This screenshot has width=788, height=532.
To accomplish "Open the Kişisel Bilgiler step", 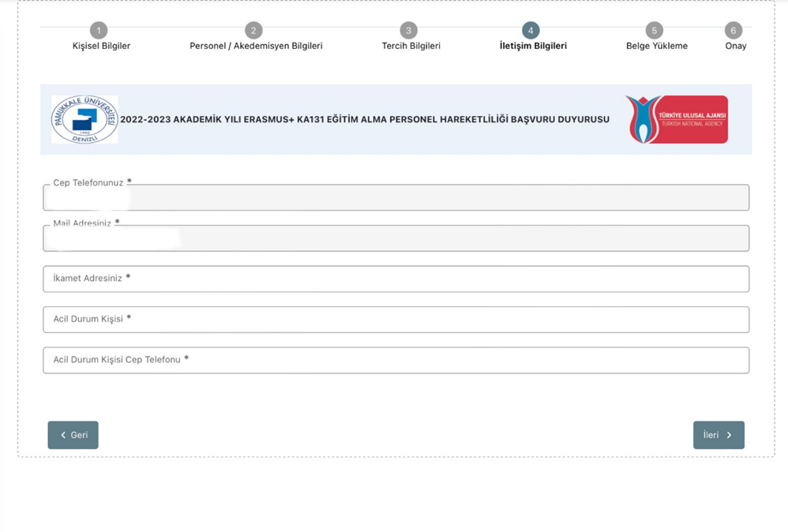I will click(x=101, y=46).
